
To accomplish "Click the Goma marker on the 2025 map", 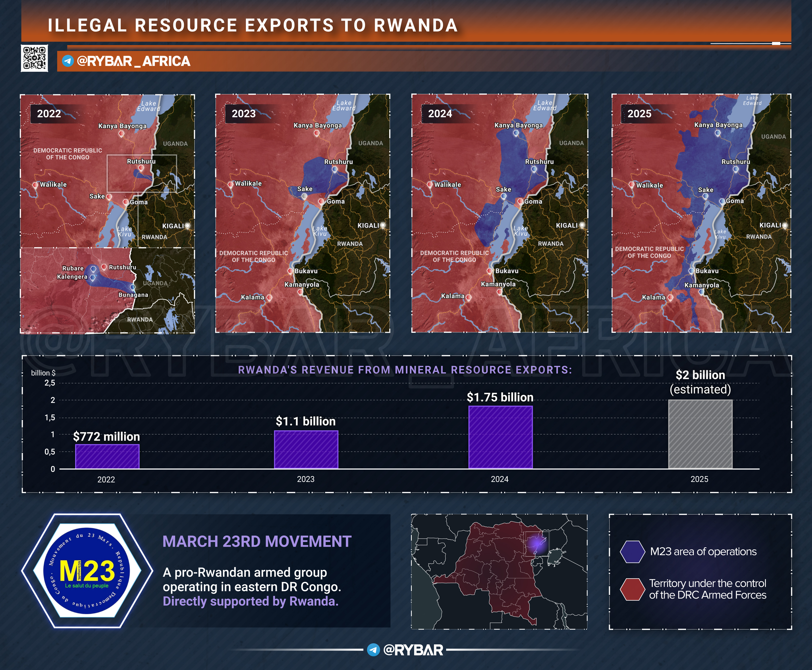I will [x=722, y=201].
